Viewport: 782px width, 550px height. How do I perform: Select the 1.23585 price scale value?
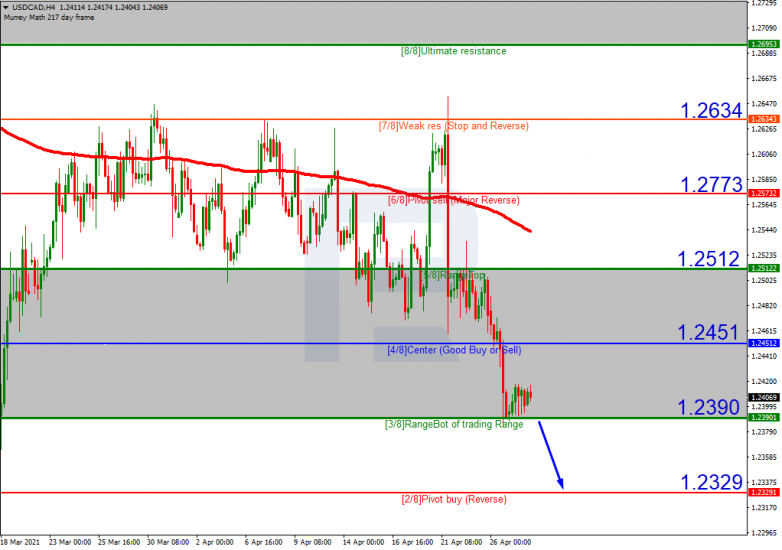click(764, 457)
